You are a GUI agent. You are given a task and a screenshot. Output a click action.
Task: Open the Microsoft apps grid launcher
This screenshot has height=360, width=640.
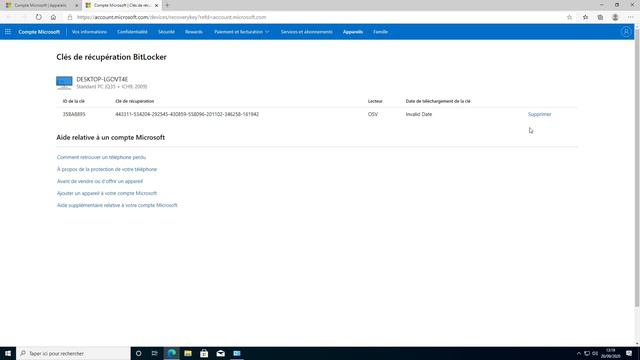click(8, 32)
